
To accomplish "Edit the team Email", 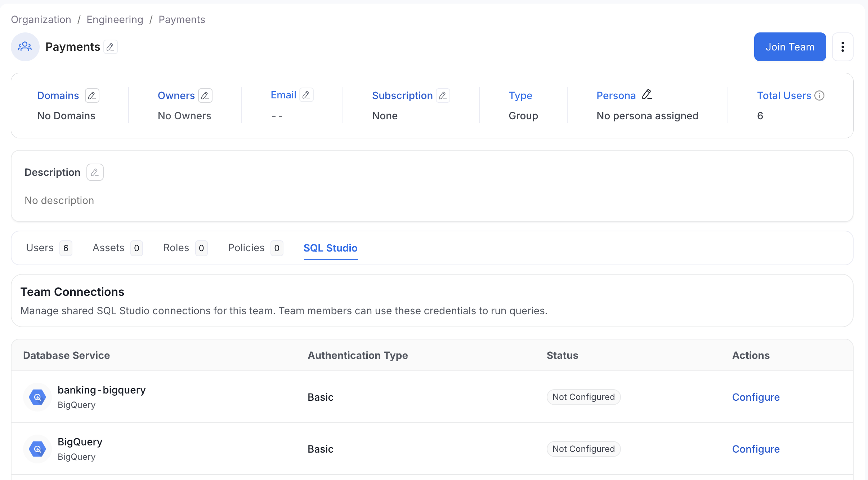I will coord(307,95).
